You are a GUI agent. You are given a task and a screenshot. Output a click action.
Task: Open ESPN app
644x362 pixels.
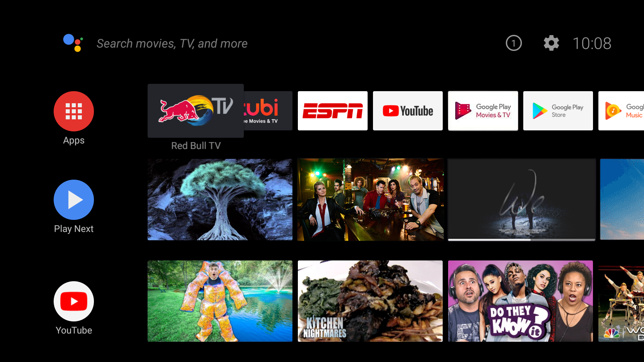coord(333,111)
